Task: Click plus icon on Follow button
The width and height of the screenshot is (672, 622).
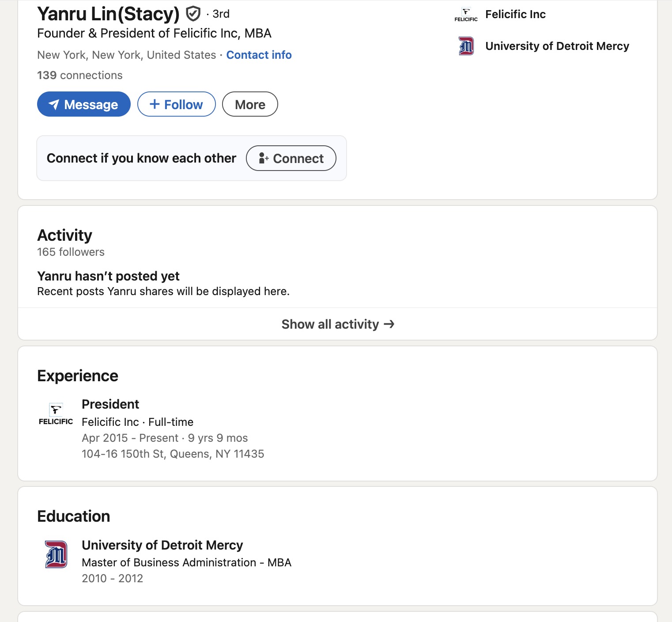Action: coord(155,104)
